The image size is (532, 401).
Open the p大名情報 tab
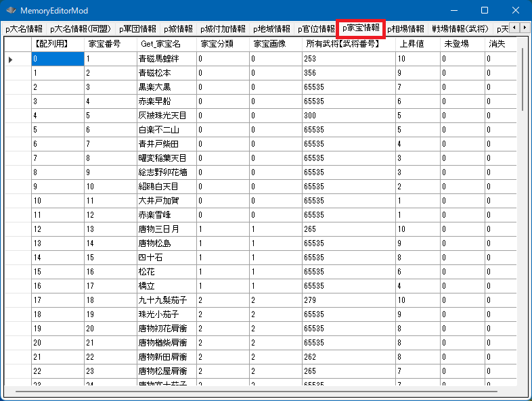coord(24,29)
